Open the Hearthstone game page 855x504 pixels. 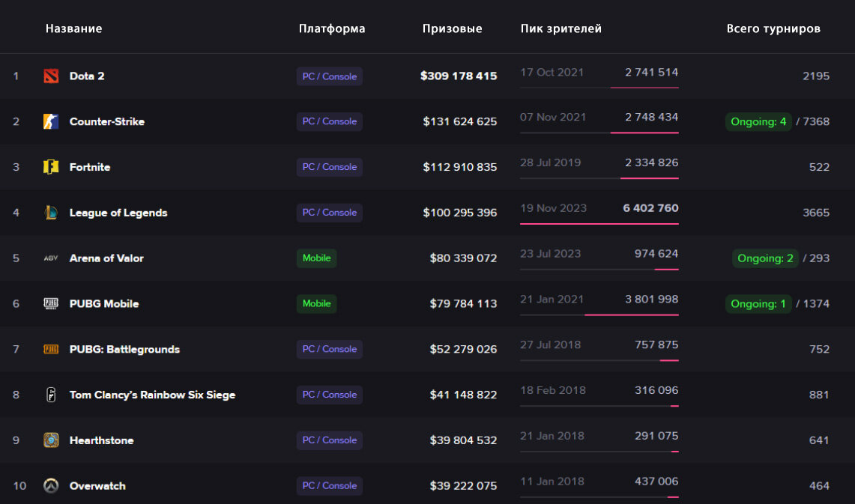click(101, 440)
